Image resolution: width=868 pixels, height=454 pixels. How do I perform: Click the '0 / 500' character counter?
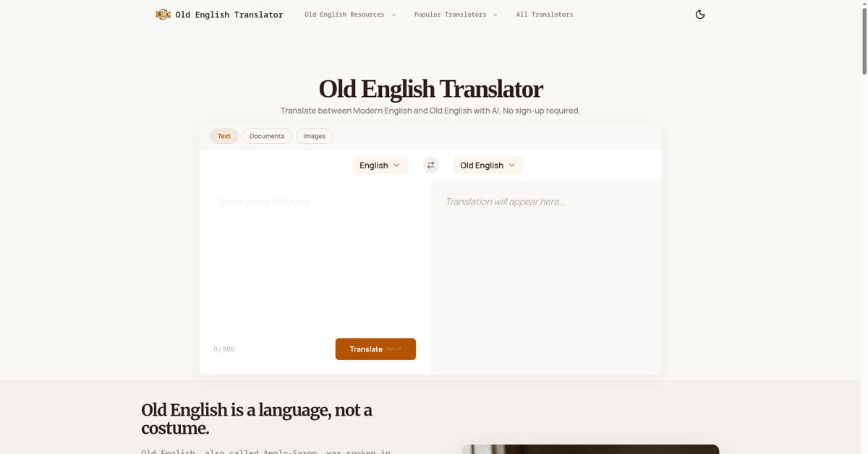coord(224,349)
